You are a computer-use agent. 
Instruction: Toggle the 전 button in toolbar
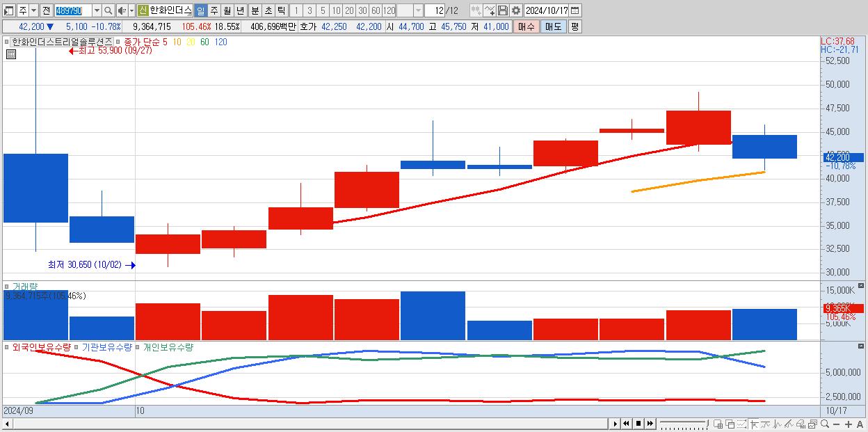pyautogui.click(x=46, y=10)
